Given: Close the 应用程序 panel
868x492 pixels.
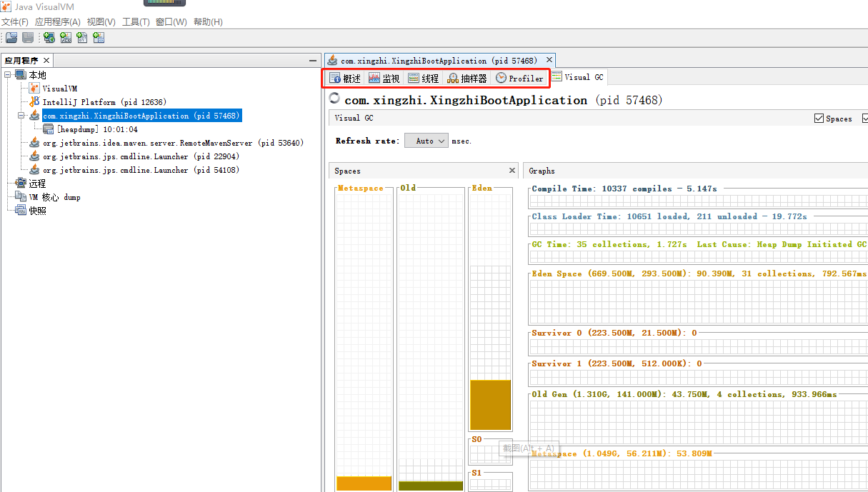Looking at the screenshot, I should (46, 61).
